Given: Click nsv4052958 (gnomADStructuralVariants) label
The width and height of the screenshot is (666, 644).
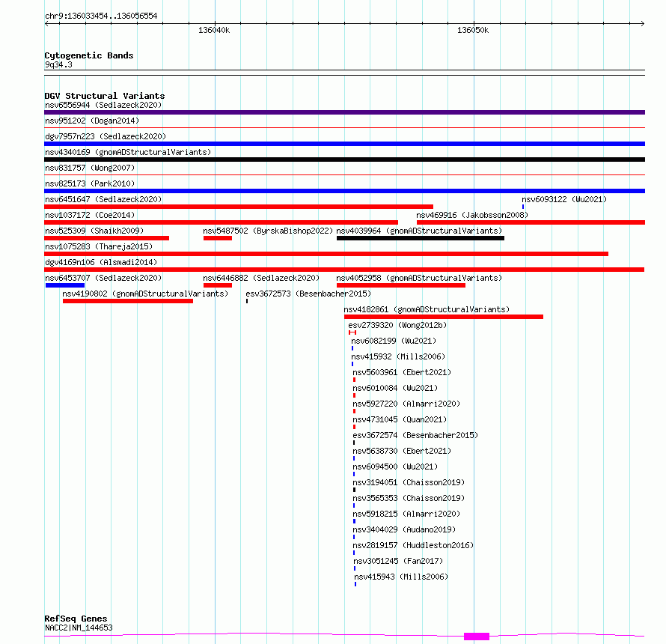Looking at the screenshot, I should 419,278.
